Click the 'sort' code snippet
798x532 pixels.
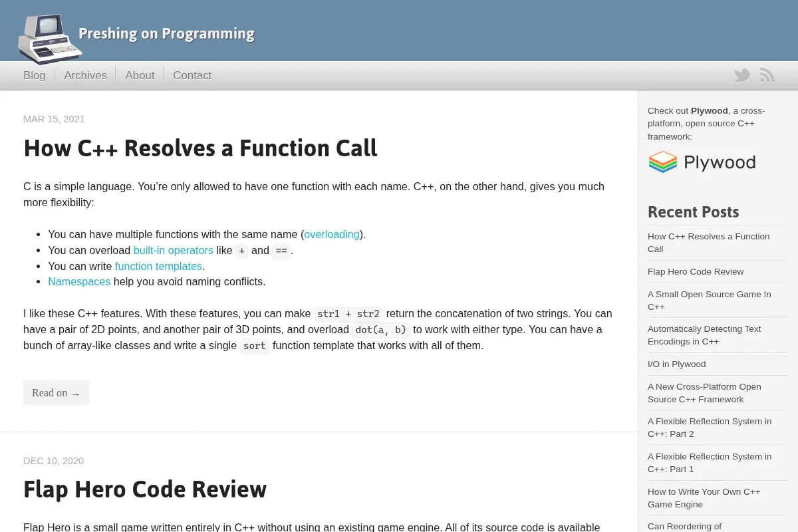255,346
